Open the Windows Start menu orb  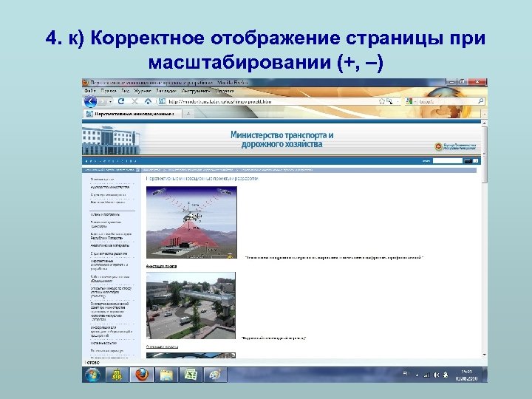pos(92,375)
